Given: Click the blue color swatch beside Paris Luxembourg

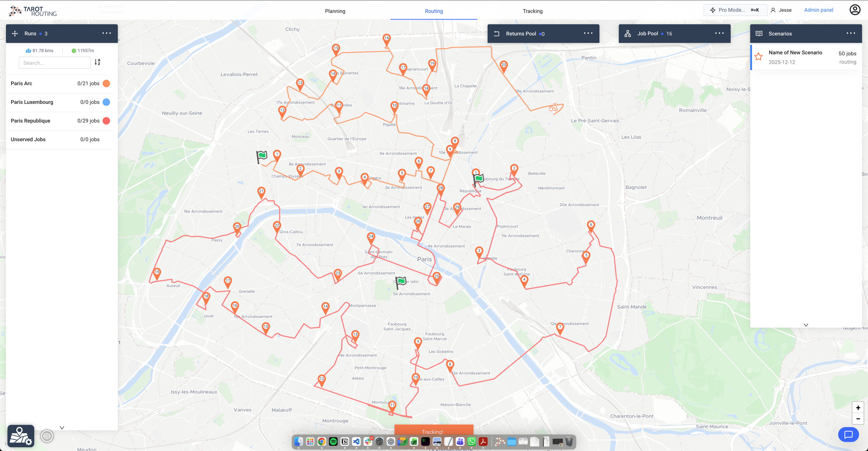Looking at the screenshot, I should [x=106, y=102].
